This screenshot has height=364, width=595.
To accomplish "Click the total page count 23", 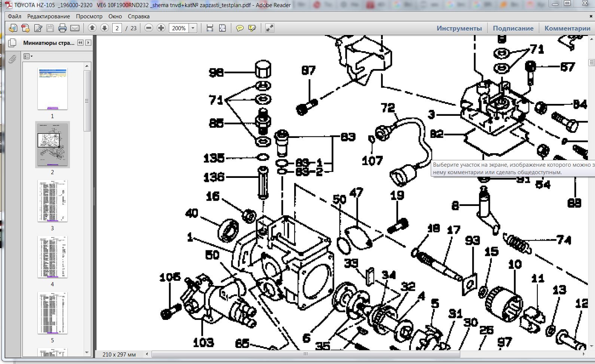I will (x=133, y=28).
